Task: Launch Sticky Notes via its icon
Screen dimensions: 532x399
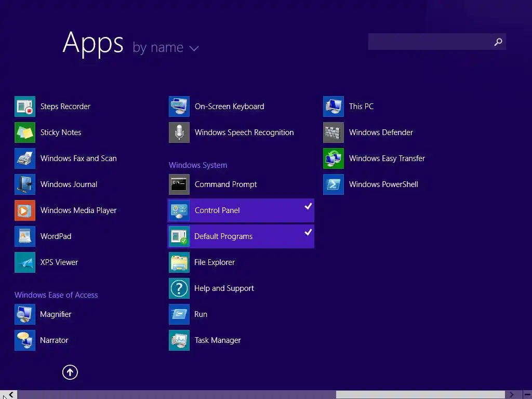Action: [25, 132]
